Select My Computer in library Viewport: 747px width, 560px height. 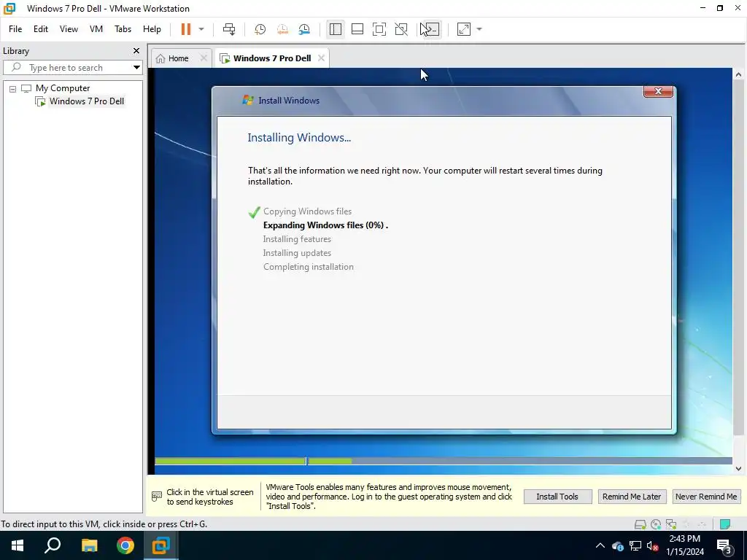(x=63, y=88)
